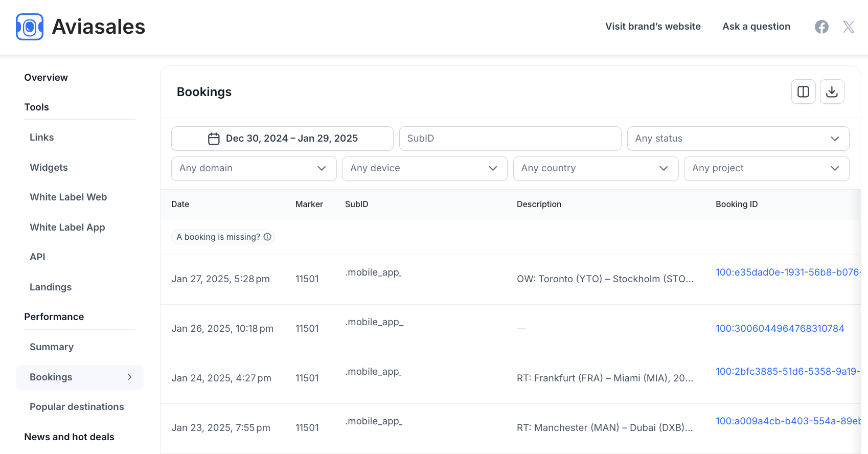Open the Any device dropdown

[424, 168]
